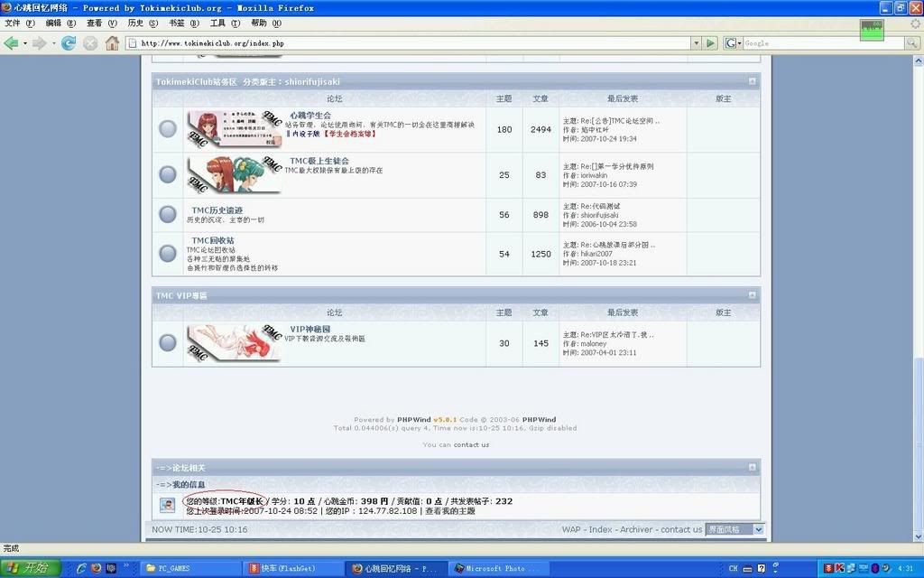
Task: Open the 编辑 (E) menu
Action: (x=60, y=23)
